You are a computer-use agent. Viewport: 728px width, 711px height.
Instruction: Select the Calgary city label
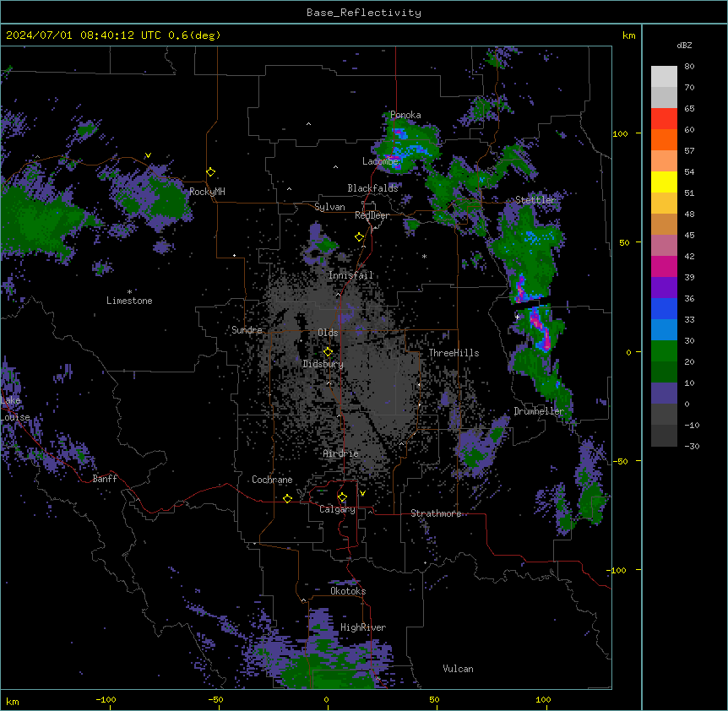tap(337, 509)
